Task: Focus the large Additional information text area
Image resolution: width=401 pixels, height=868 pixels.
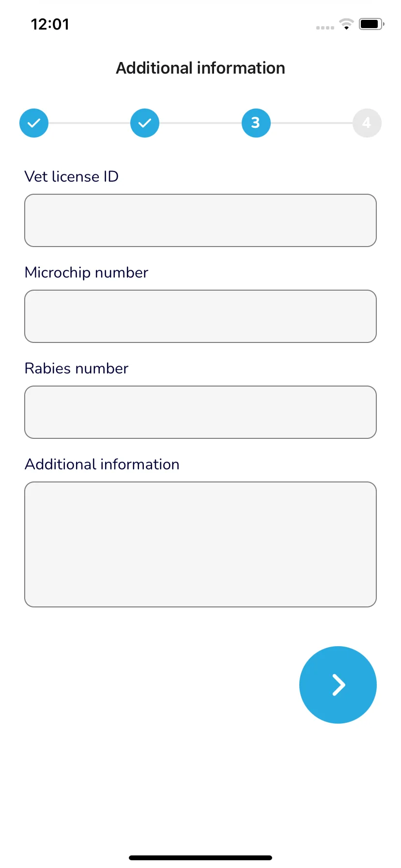Action: pyautogui.click(x=200, y=544)
